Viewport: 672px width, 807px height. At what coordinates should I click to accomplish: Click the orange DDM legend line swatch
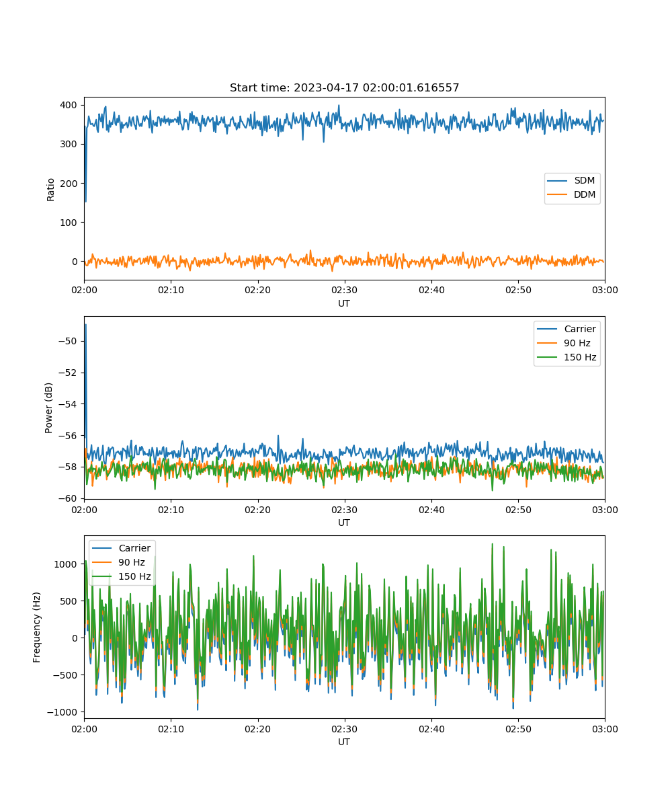tap(558, 195)
